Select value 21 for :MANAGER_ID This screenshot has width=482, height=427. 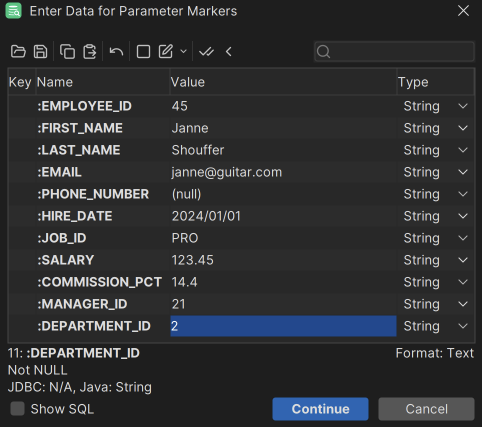pos(283,304)
